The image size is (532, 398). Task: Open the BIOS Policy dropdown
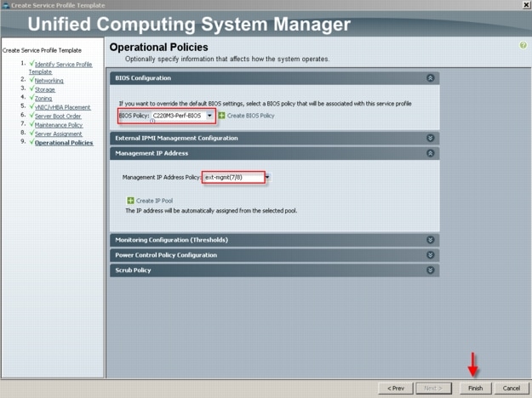tap(209, 116)
